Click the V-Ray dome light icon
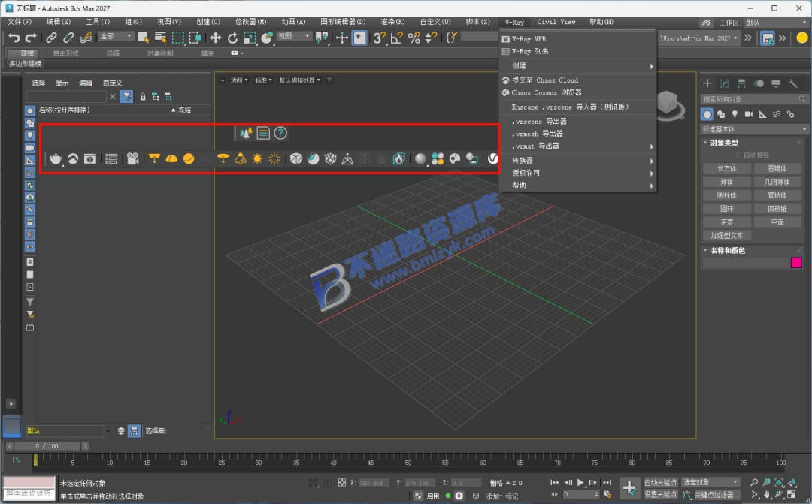 [171, 158]
